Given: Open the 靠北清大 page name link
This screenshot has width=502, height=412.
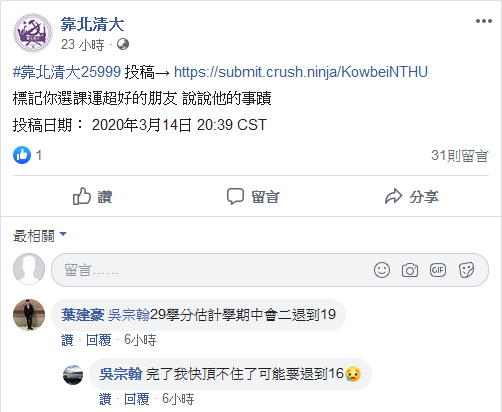Looking at the screenshot, I should click(92, 24).
